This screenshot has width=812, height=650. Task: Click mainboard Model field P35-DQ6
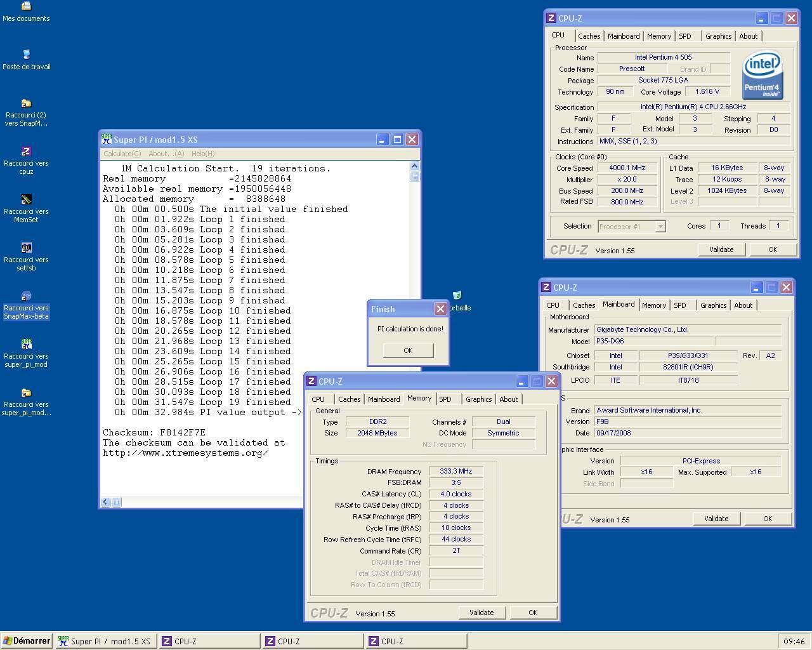tap(653, 341)
